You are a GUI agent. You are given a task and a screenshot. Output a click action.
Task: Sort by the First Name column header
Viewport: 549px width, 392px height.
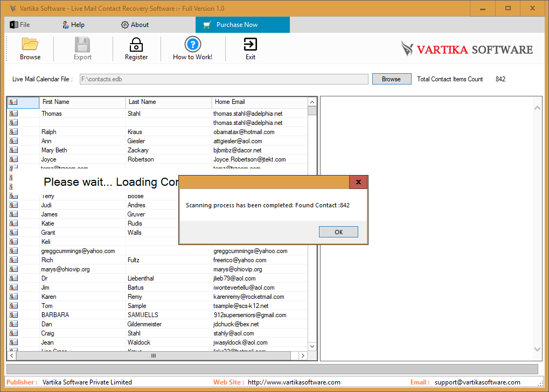[x=82, y=102]
